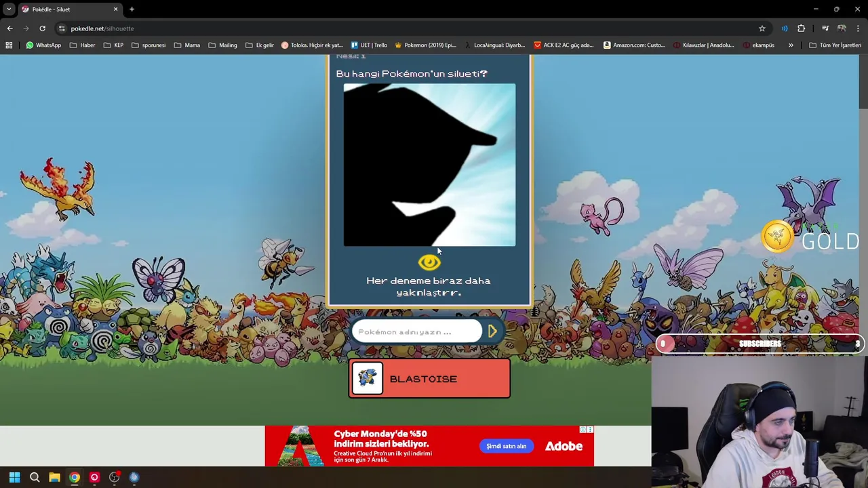Open the Windows Start menu
Image resolution: width=868 pixels, height=488 pixels.
point(15,477)
